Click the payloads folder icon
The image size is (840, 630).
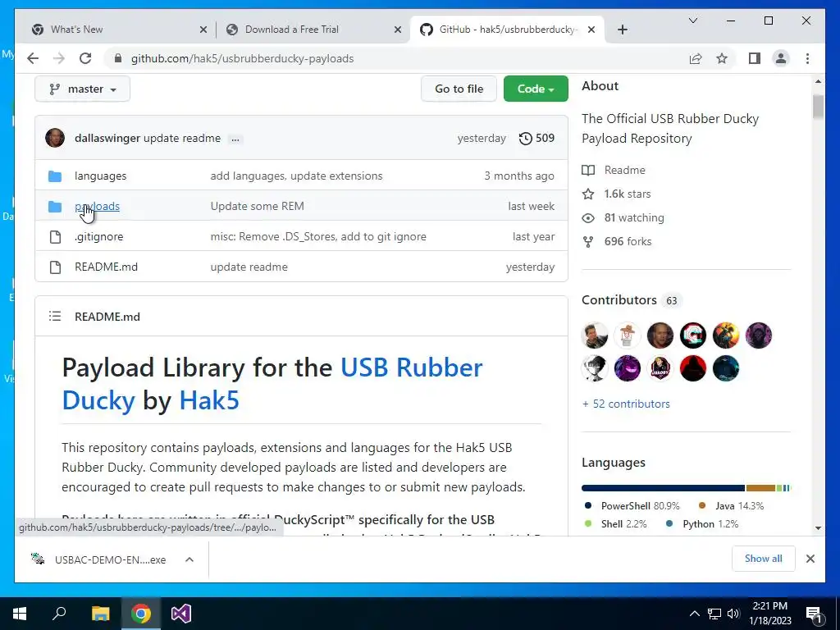pyautogui.click(x=55, y=206)
